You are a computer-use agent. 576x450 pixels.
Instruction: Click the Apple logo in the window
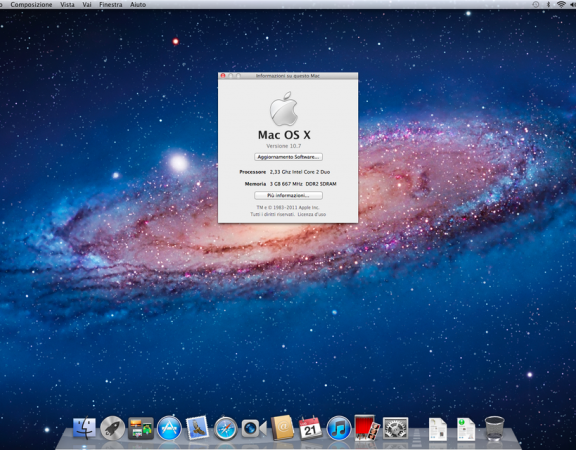click(284, 109)
